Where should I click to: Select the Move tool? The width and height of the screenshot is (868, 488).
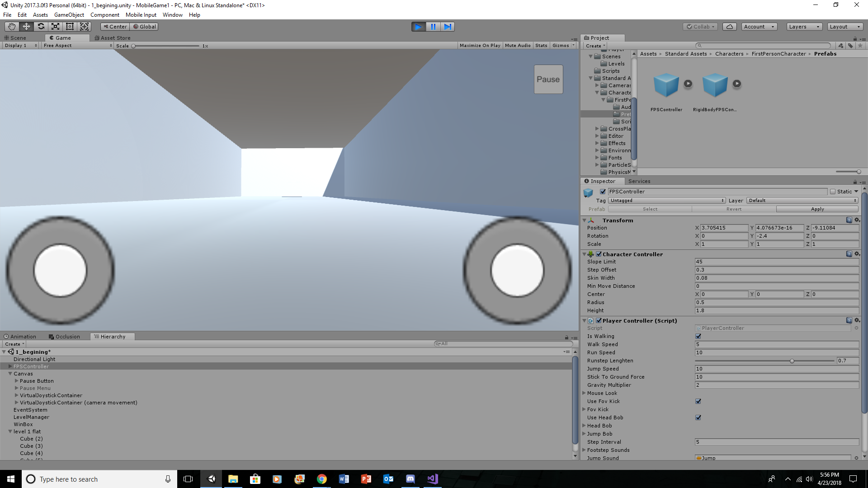pos(26,27)
